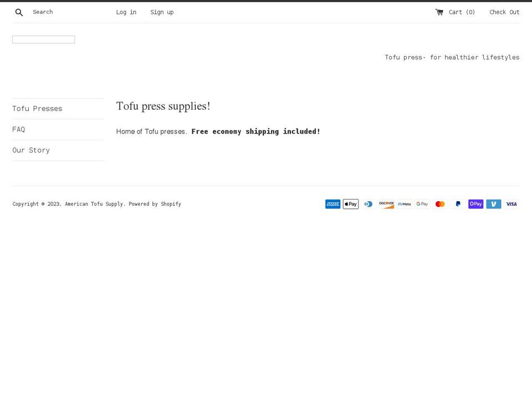Open Tofu Presses in sidebar menu
Image resolution: width=532 pixels, height=399 pixels.
click(37, 109)
